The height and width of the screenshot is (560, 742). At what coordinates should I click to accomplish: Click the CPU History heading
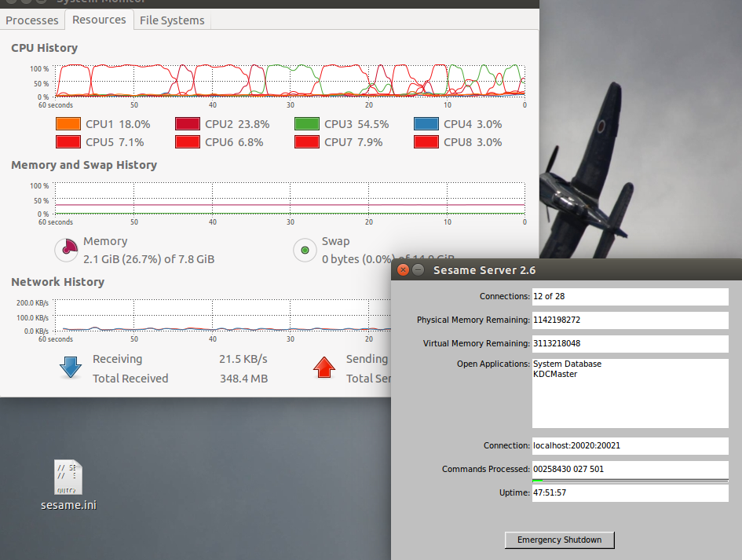click(x=45, y=48)
